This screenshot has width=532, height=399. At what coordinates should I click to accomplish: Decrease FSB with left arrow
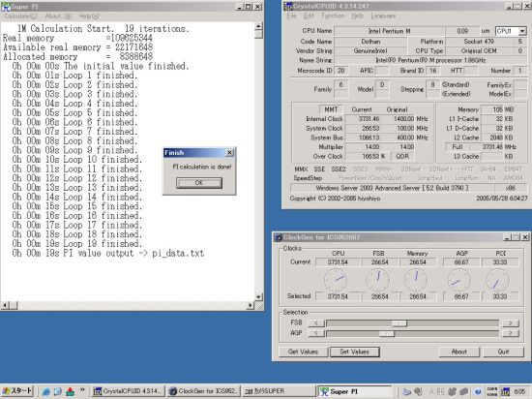point(316,322)
